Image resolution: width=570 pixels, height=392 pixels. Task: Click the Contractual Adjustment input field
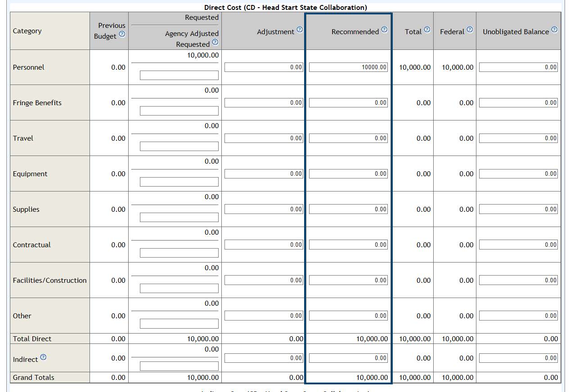[x=264, y=245]
